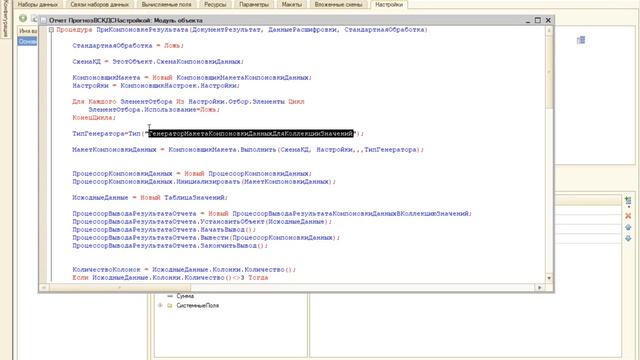Click the highlighted ГенераторМакетаКомпоновкиДанныхДляКоллекцииЗначений text
Screen dimensions: 640x360
[x=251, y=133]
